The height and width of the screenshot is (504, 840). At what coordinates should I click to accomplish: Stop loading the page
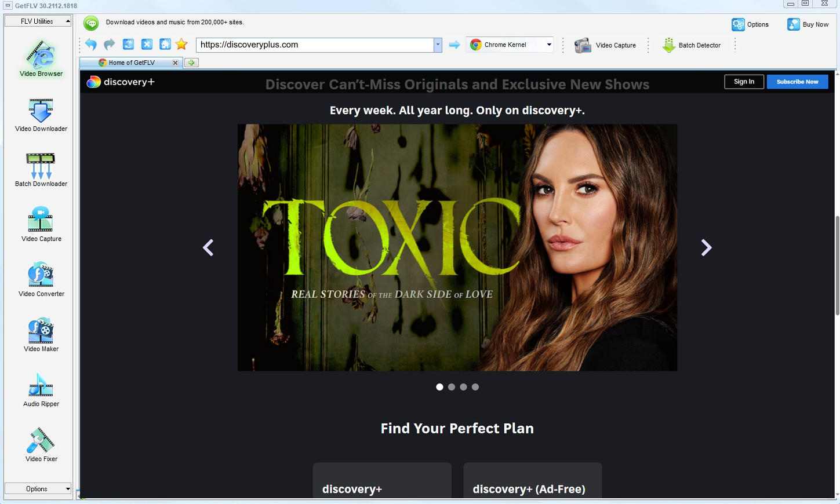(147, 45)
